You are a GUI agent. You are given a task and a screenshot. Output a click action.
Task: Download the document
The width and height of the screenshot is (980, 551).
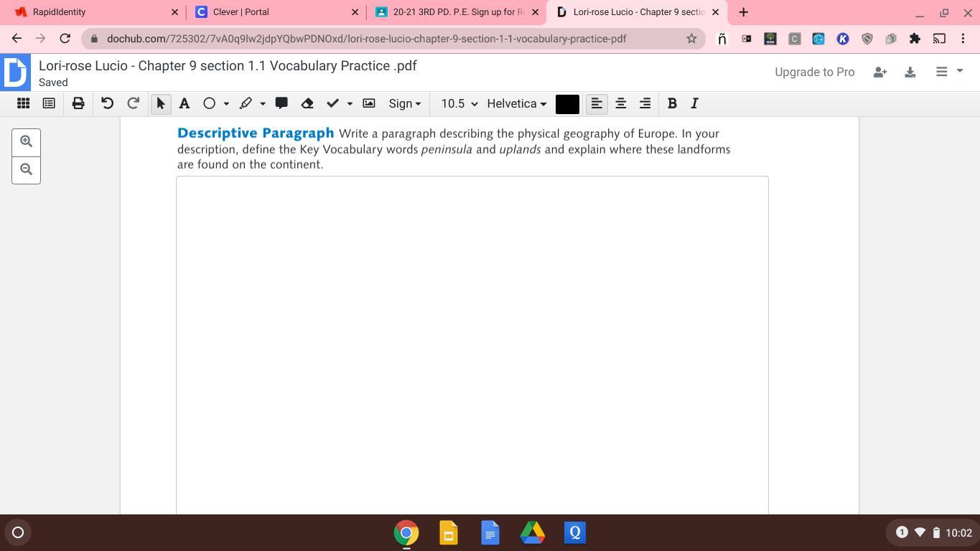[x=910, y=72]
